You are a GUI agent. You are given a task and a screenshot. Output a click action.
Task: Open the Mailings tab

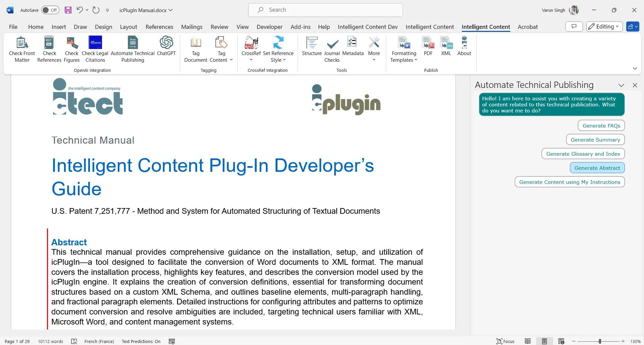coord(192,27)
